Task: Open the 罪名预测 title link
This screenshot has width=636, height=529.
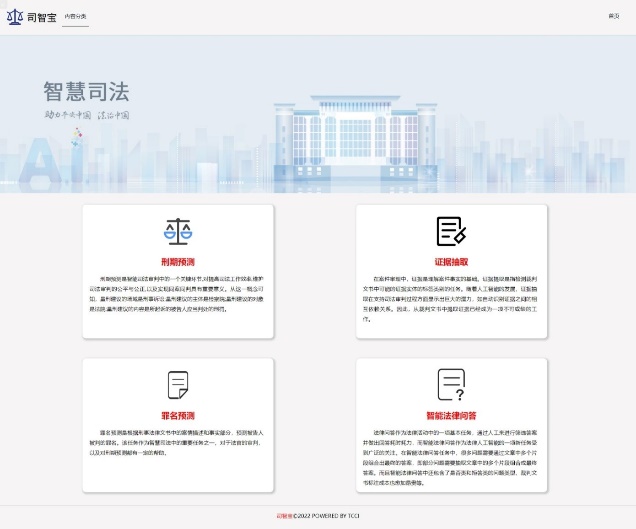Action: 178,415
